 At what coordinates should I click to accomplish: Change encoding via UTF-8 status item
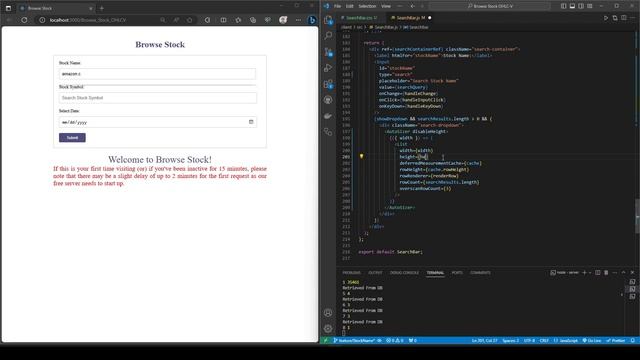529,340
